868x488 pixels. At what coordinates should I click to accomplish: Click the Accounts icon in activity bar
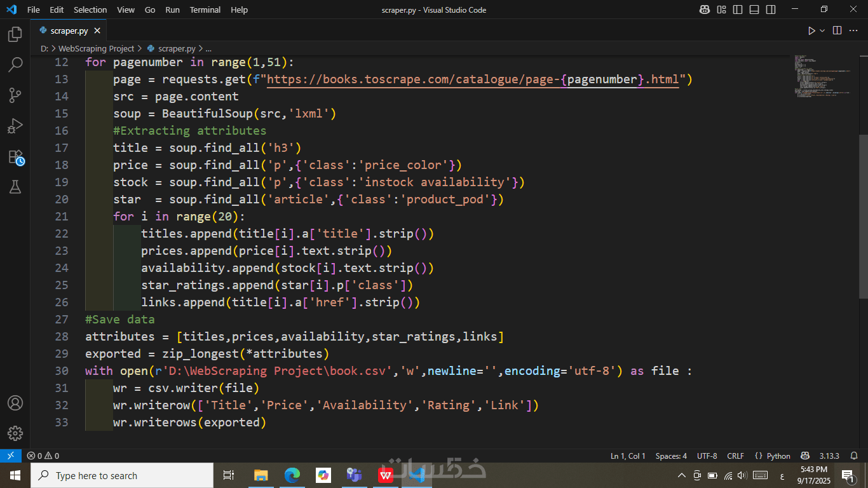pyautogui.click(x=15, y=403)
